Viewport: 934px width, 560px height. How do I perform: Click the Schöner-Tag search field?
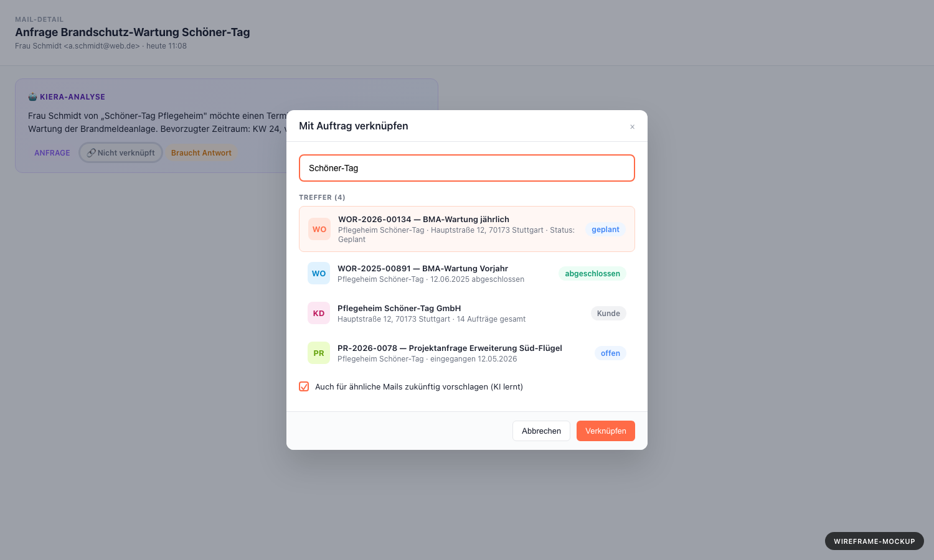pyautogui.click(x=467, y=168)
